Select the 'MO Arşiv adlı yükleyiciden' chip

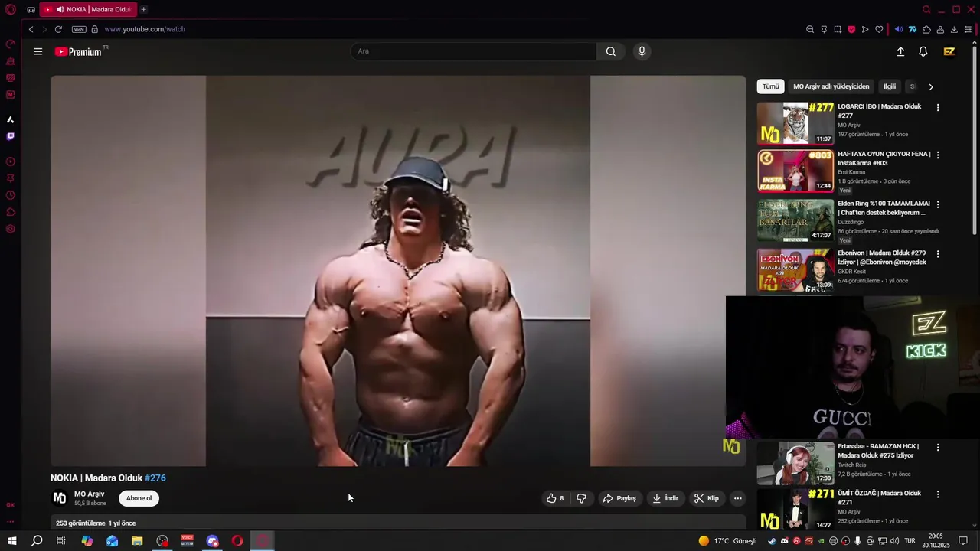pos(831,86)
